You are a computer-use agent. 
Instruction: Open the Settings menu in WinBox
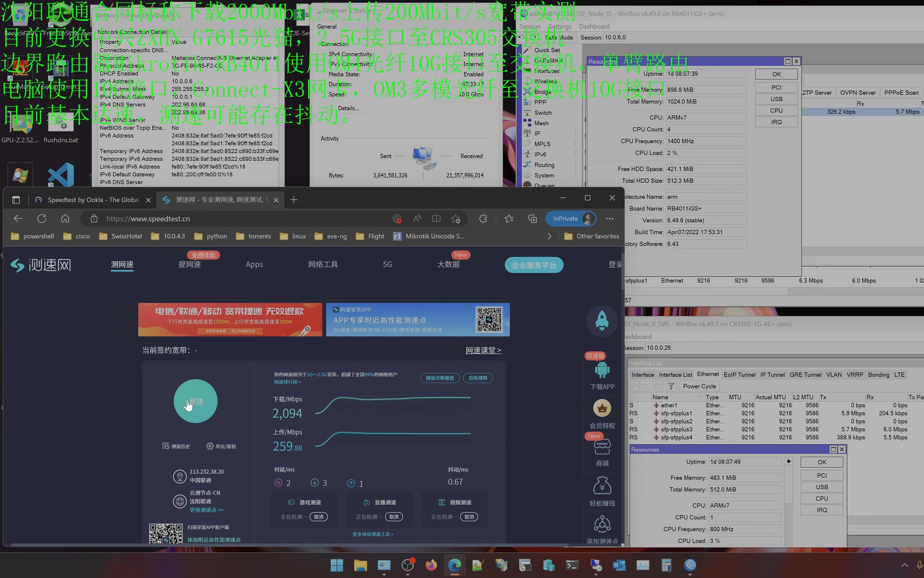560,26
